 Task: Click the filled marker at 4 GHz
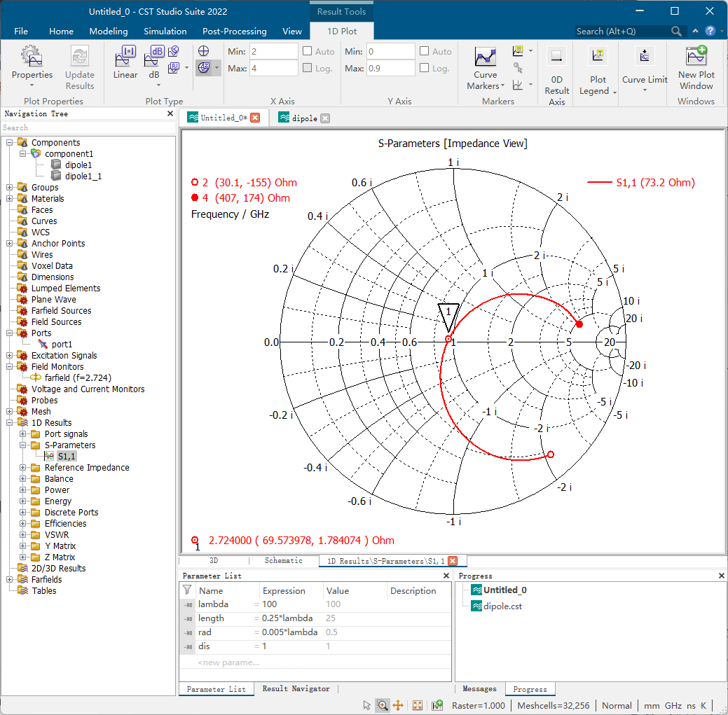coord(579,324)
